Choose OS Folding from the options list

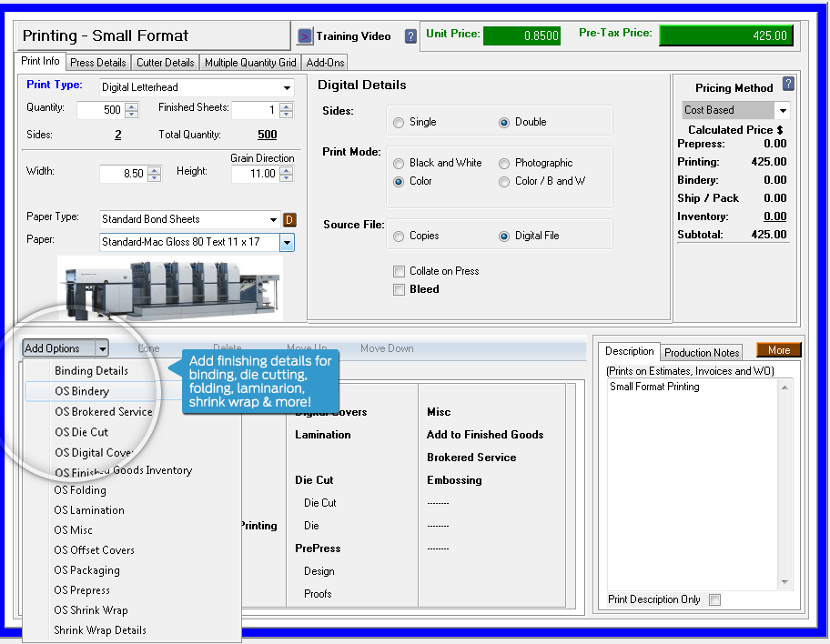pyautogui.click(x=81, y=490)
